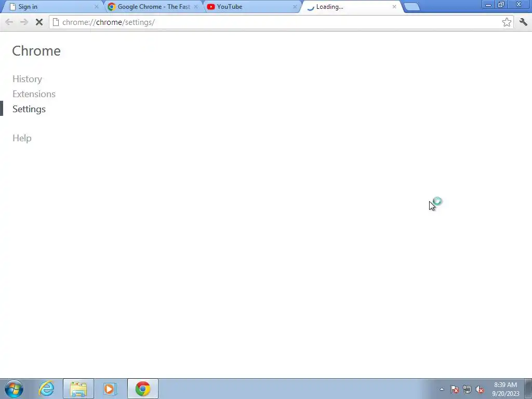Open Windows Media Player from taskbar
This screenshot has width=532, height=399.
[110, 389]
